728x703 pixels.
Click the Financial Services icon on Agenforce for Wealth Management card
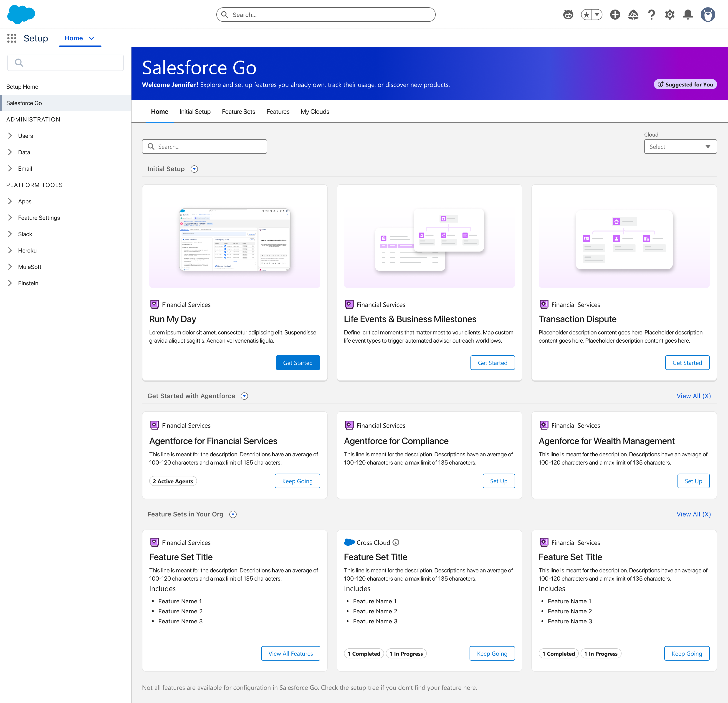click(x=544, y=425)
